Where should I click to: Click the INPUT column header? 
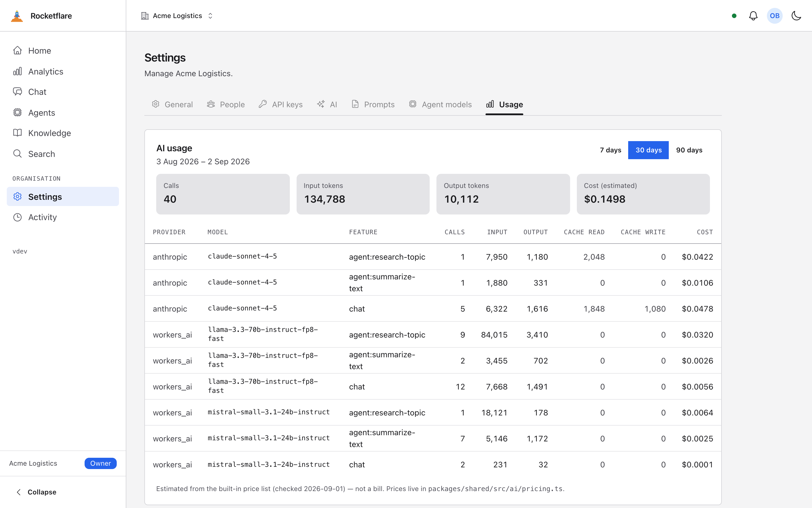497,232
